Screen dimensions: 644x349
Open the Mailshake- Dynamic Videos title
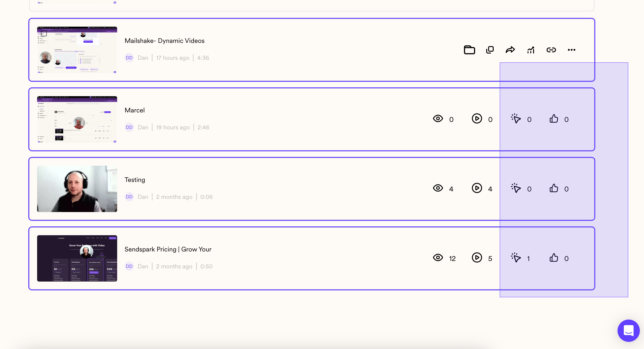coord(164,41)
